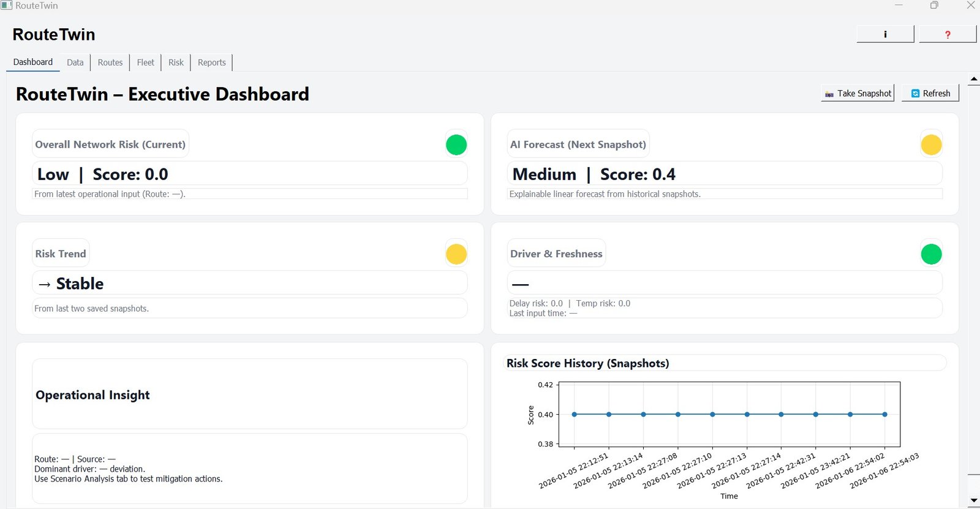Click the 'Risk Trend' label
The height and width of the screenshot is (509, 980).
point(61,254)
